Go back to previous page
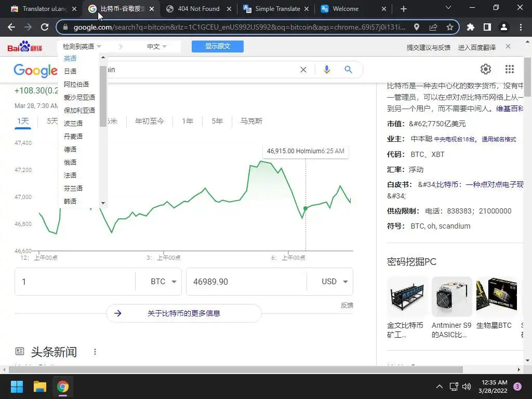 click(11, 27)
